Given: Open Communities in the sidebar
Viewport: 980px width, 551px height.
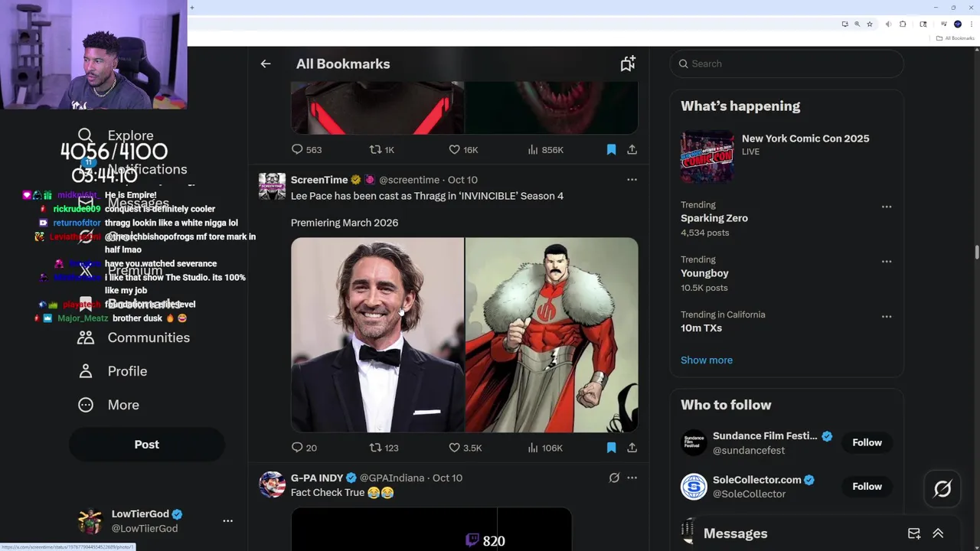Looking at the screenshot, I should 148,337.
